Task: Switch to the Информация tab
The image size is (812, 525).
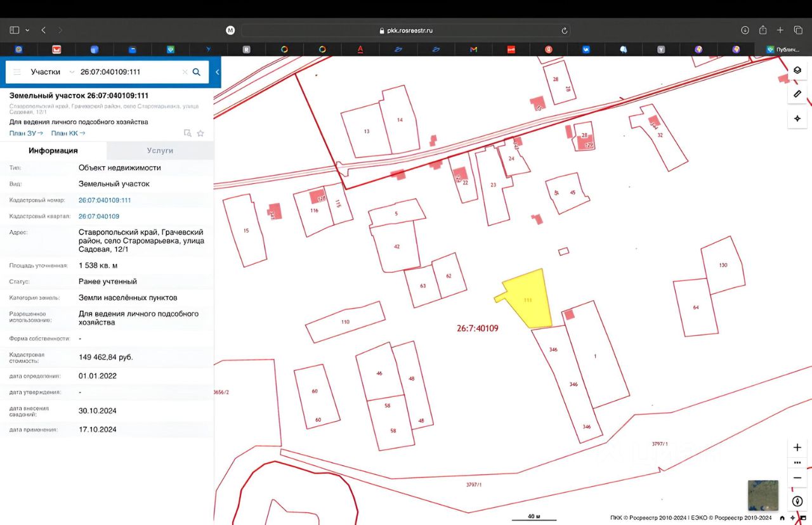Action: (53, 151)
